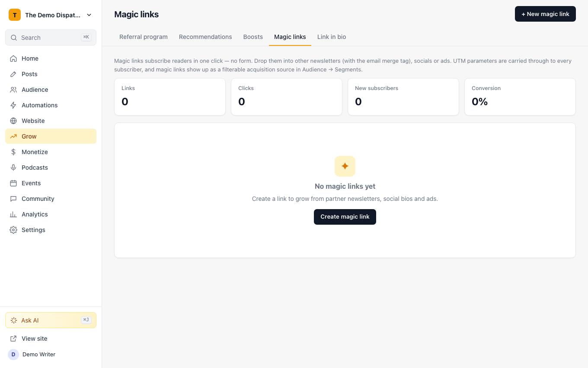
Task: Click the Demo Writer name label
Action: point(39,354)
